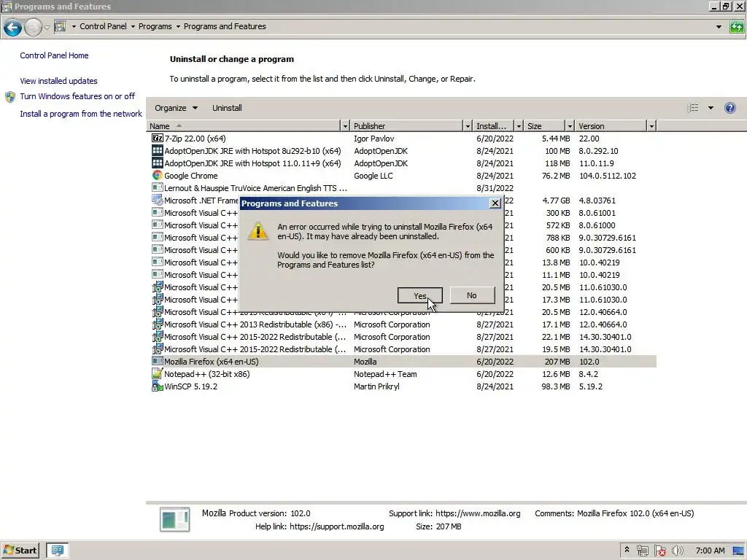Select Control Panel in the breadcrumb

coord(103,26)
